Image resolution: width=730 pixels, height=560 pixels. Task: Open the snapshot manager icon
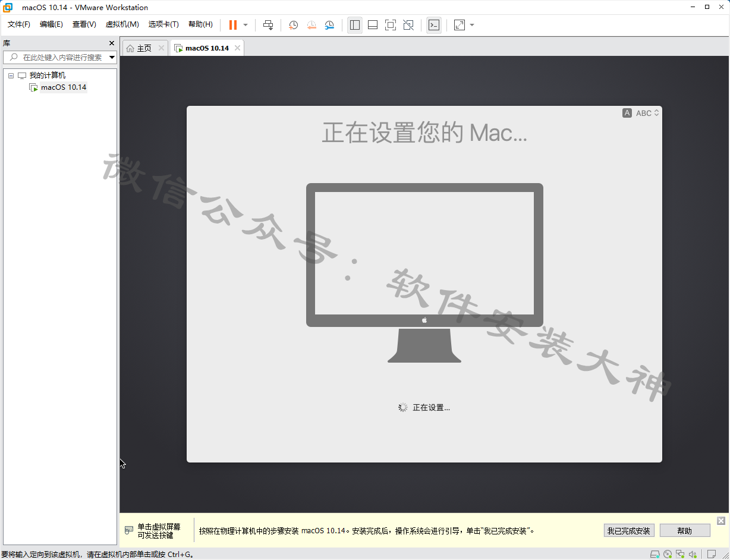(x=329, y=25)
